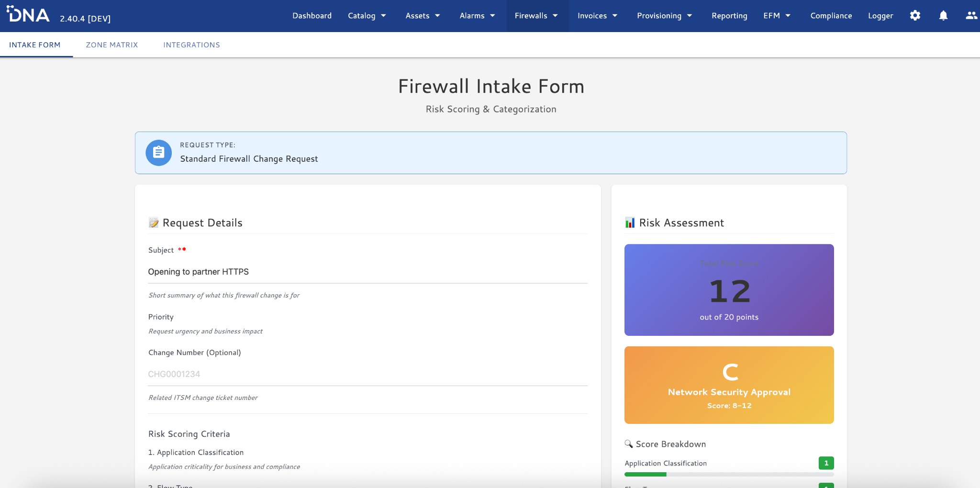Expand the Catalog dropdown menu

click(x=367, y=16)
